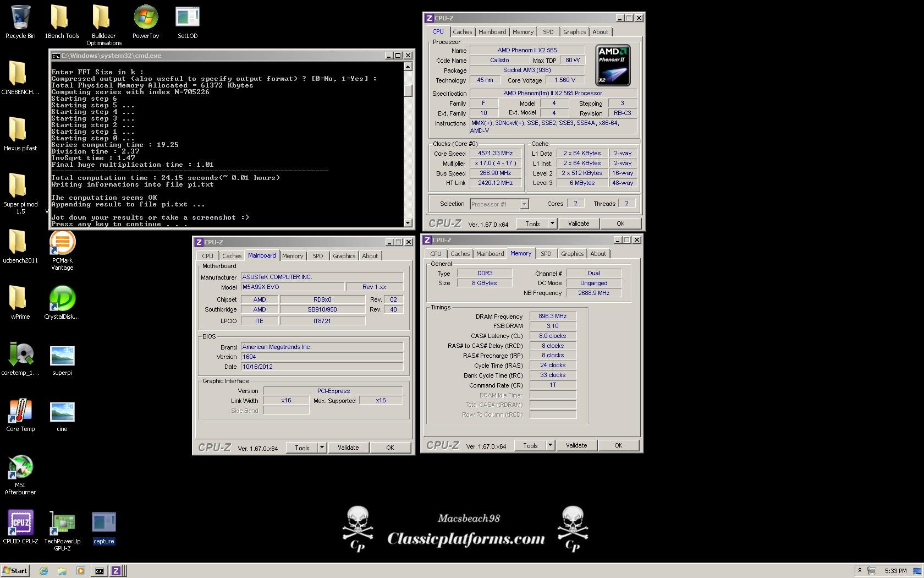Open the Recycle Bin icon
Viewport: 924px width, 578px height.
point(20,21)
